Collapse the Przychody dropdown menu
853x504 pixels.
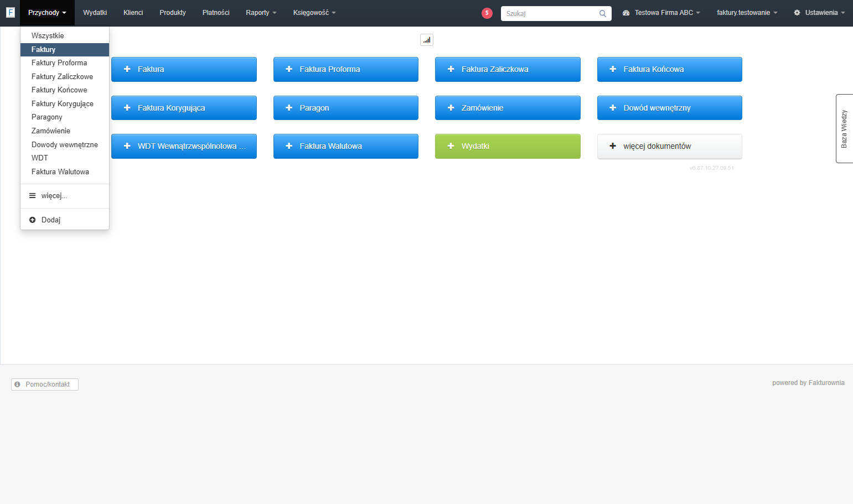[47, 13]
